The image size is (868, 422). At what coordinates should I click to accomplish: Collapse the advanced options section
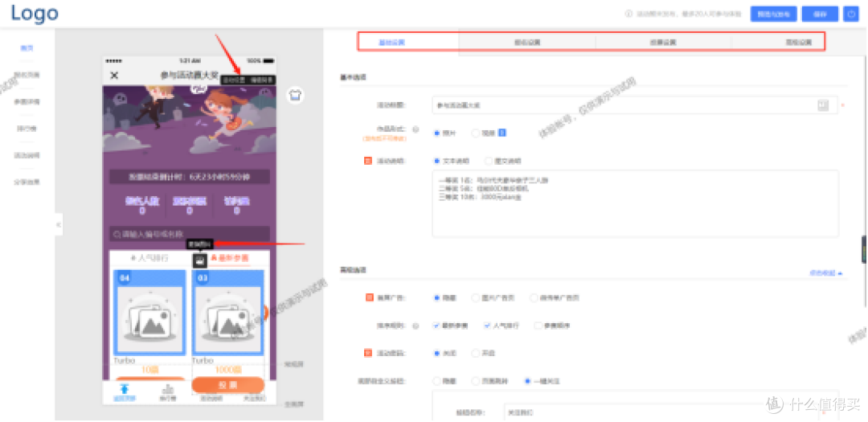(x=826, y=273)
